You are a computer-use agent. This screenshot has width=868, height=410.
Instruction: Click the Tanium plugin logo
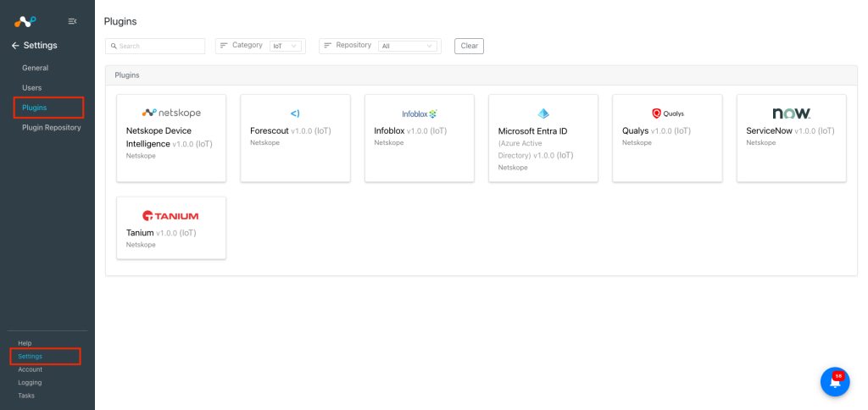(170, 215)
